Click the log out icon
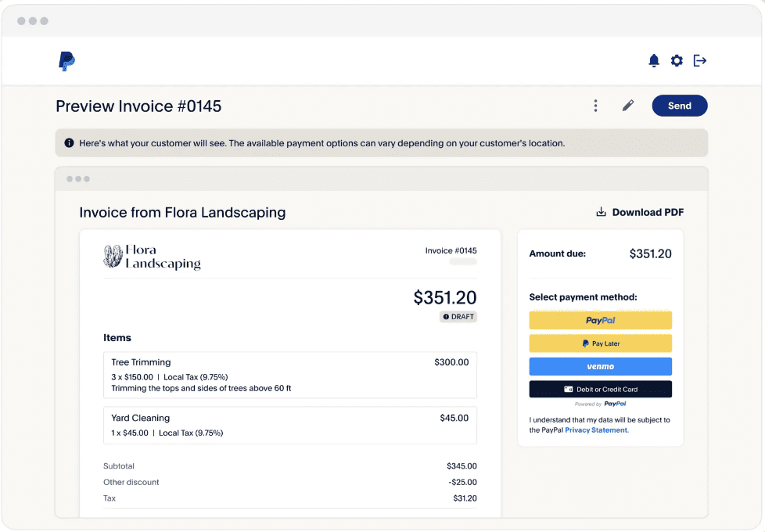 click(700, 60)
